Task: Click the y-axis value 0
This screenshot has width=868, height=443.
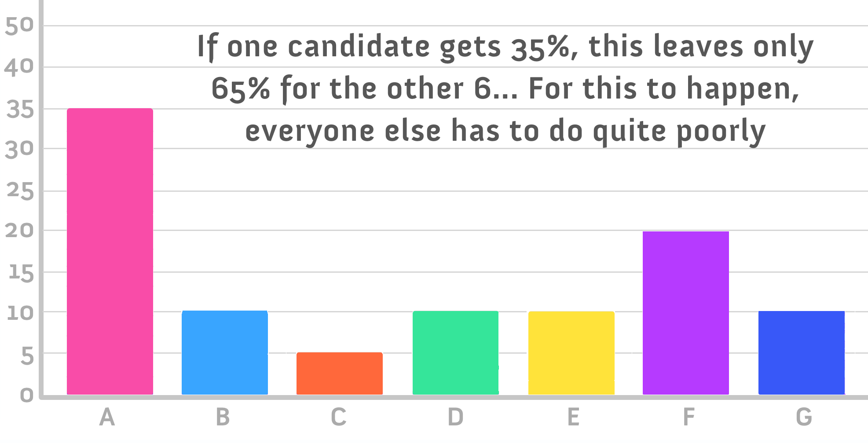Action: point(27,395)
